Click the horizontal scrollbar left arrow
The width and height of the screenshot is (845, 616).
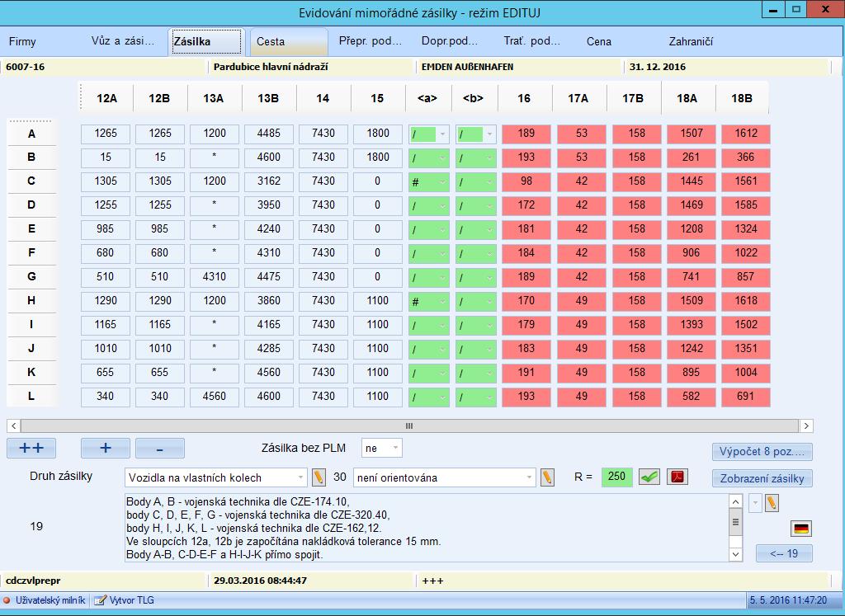pos(14,426)
